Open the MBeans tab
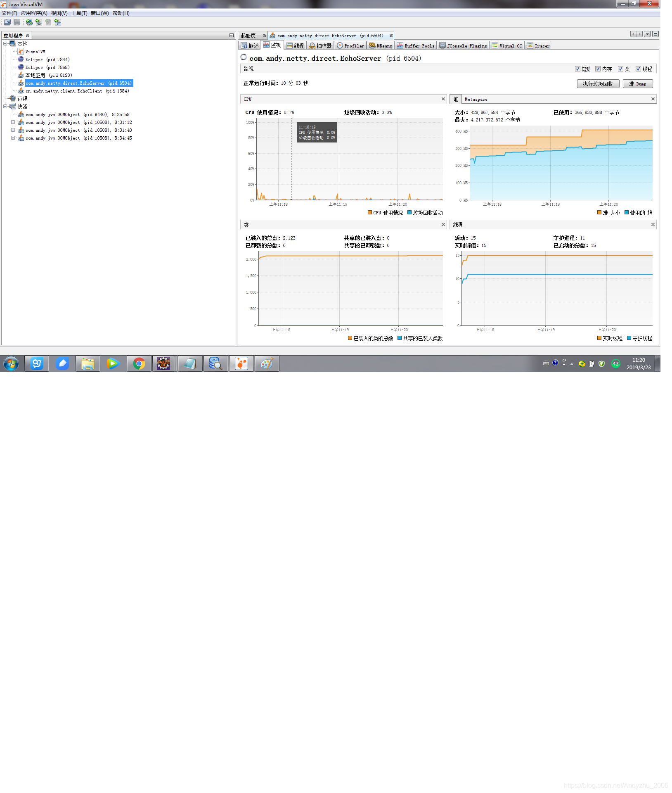The width and height of the screenshot is (672, 793). click(x=381, y=46)
